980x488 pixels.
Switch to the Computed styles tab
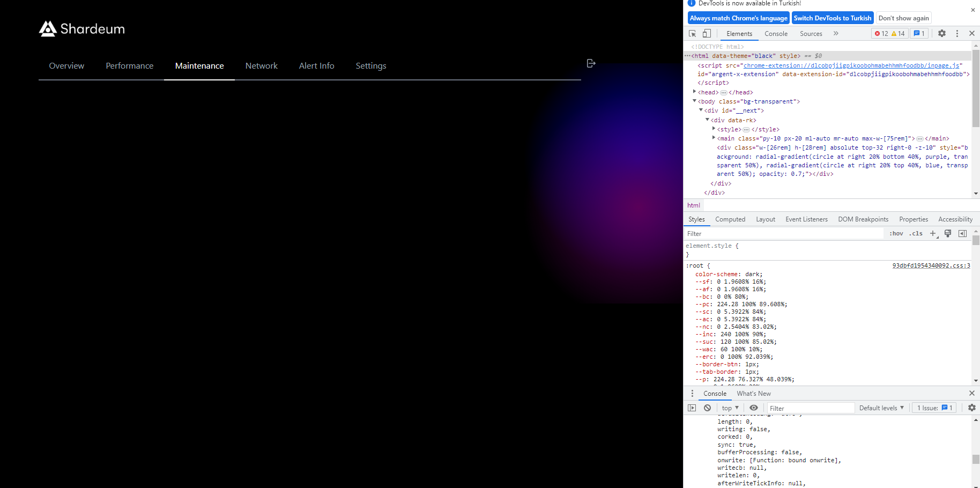pyautogui.click(x=730, y=219)
